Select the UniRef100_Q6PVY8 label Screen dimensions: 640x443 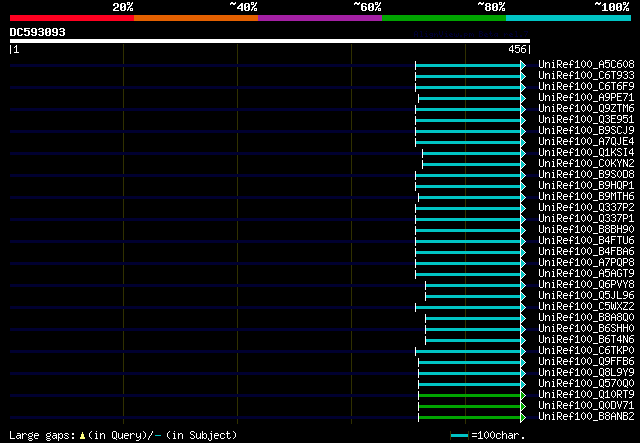pos(586,285)
